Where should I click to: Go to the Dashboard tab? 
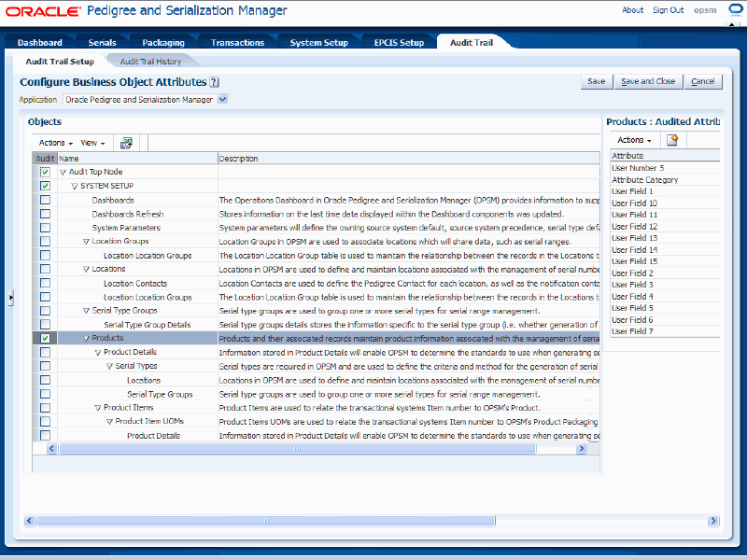click(40, 42)
